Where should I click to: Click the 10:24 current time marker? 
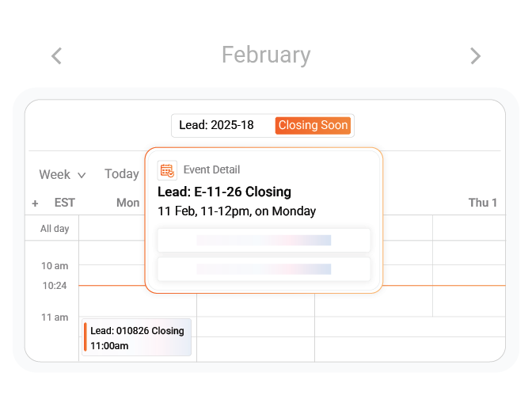(54, 285)
